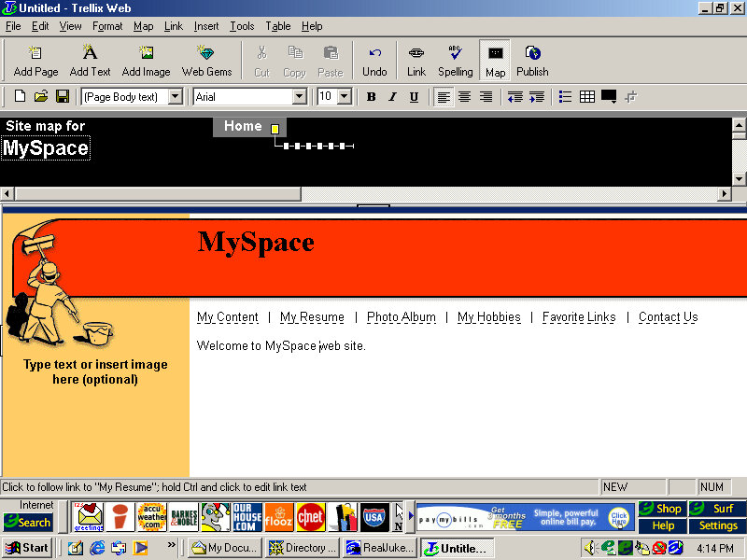The width and height of the screenshot is (747, 560).
Task: Run the Spelling checker
Action: click(x=456, y=61)
